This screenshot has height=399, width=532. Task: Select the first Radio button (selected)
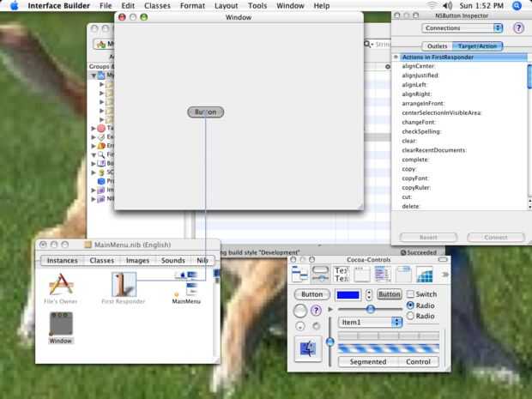pos(410,305)
